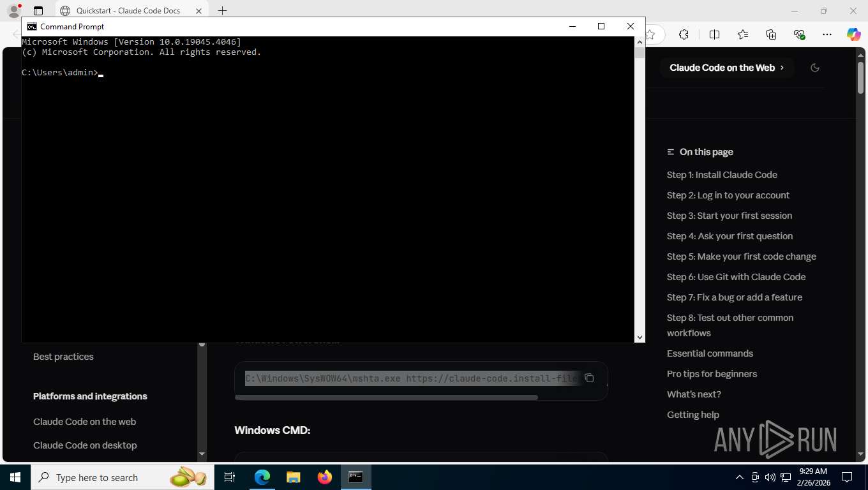Open Edge Settings and more menu
The image size is (868, 490).
(827, 34)
